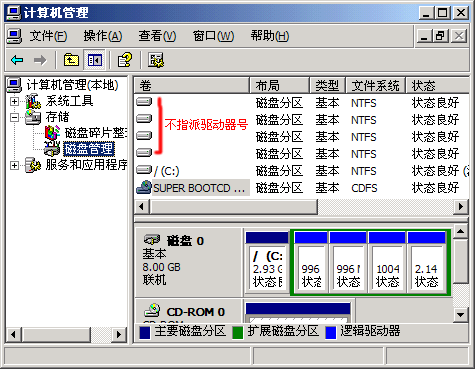The image size is (475, 369).
Task: Open the 窗口(W) menu
Action: click(213, 36)
